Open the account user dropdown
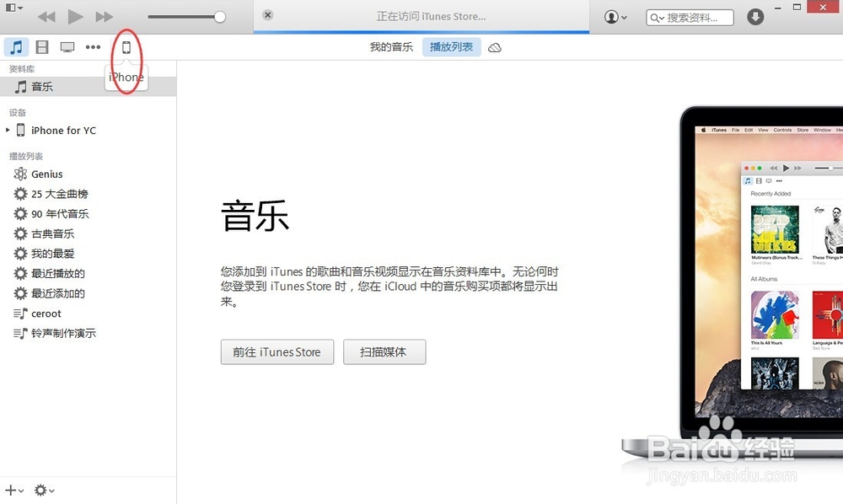 click(615, 17)
